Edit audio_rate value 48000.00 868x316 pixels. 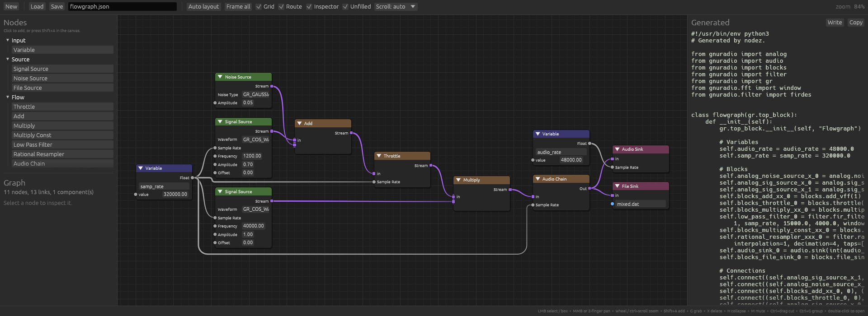571,160
